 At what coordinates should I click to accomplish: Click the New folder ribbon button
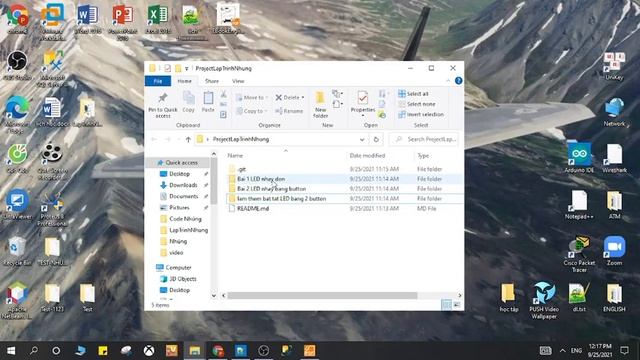(x=320, y=105)
